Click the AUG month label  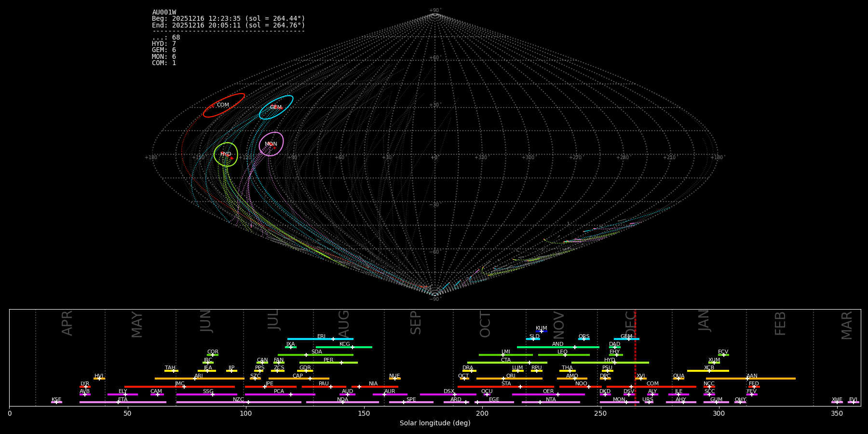[x=344, y=323]
